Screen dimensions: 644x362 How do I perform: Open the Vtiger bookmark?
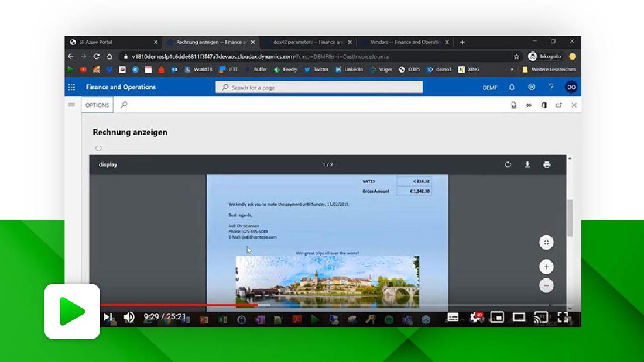coord(381,70)
